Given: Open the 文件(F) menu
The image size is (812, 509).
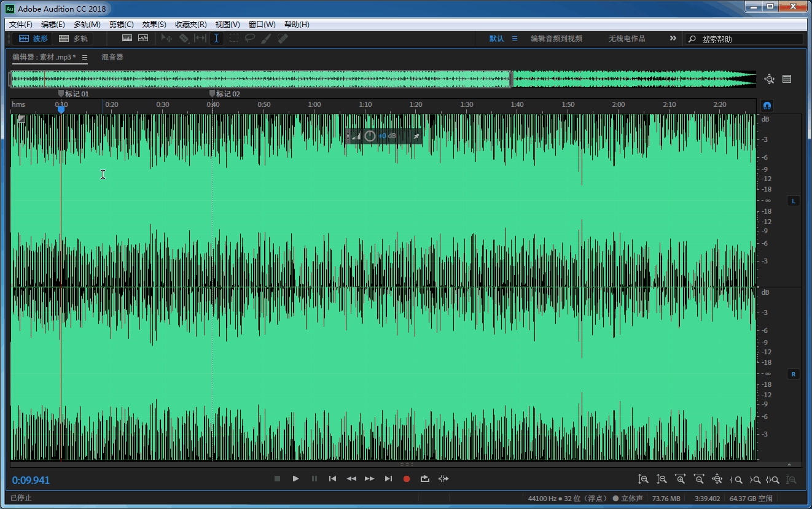Looking at the screenshot, I should pyautogui.click(x=21, y=25).
